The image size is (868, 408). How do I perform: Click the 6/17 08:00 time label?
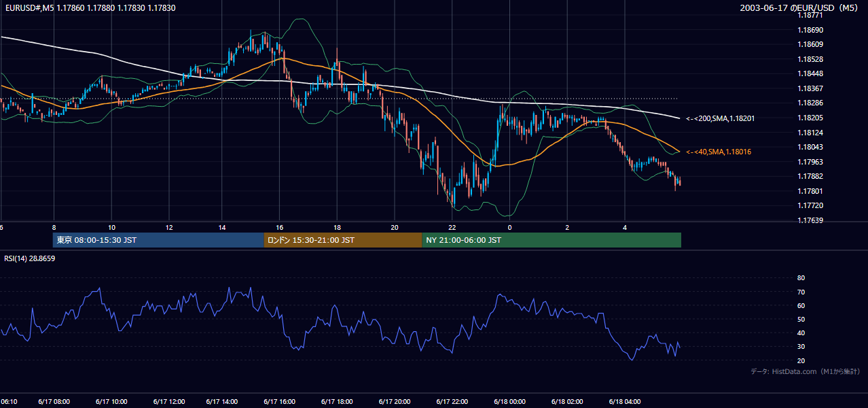(54, 401)
